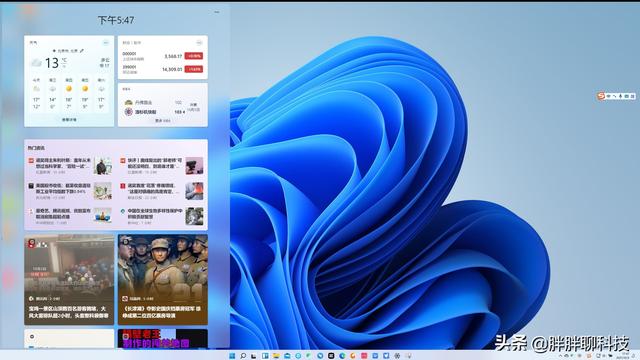Click the more NBA link in sports widget
The image size is (640, 360).
click(x=163, y=121)
